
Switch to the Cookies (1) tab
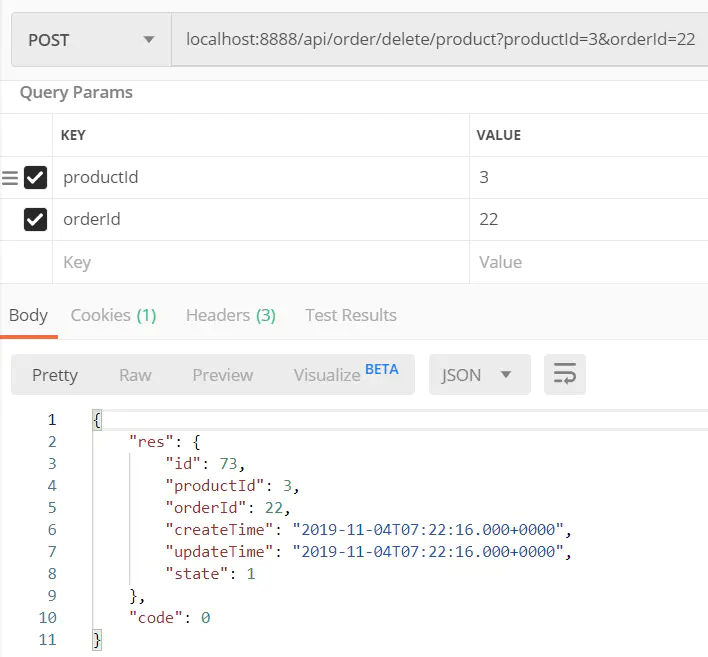(113, 315)
